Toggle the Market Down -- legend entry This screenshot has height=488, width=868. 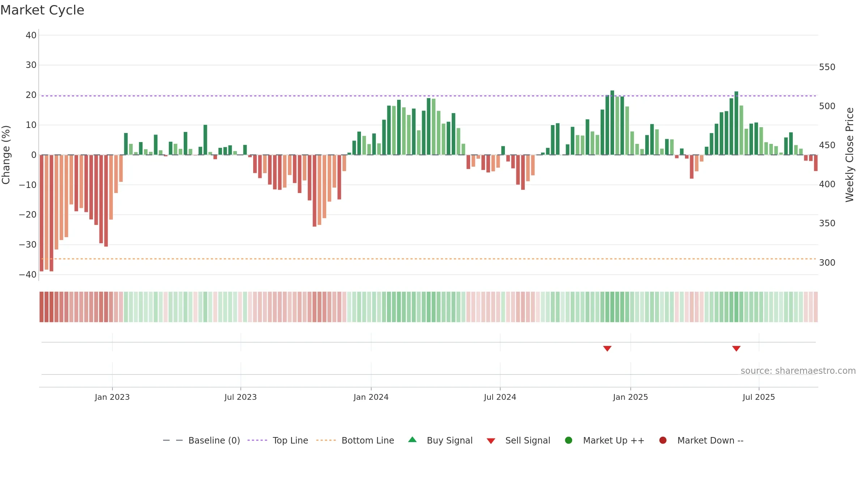[701, 440]
